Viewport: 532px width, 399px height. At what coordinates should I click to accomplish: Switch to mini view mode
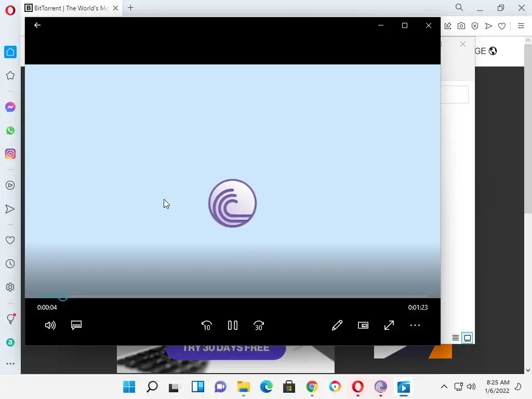(363, 325)
